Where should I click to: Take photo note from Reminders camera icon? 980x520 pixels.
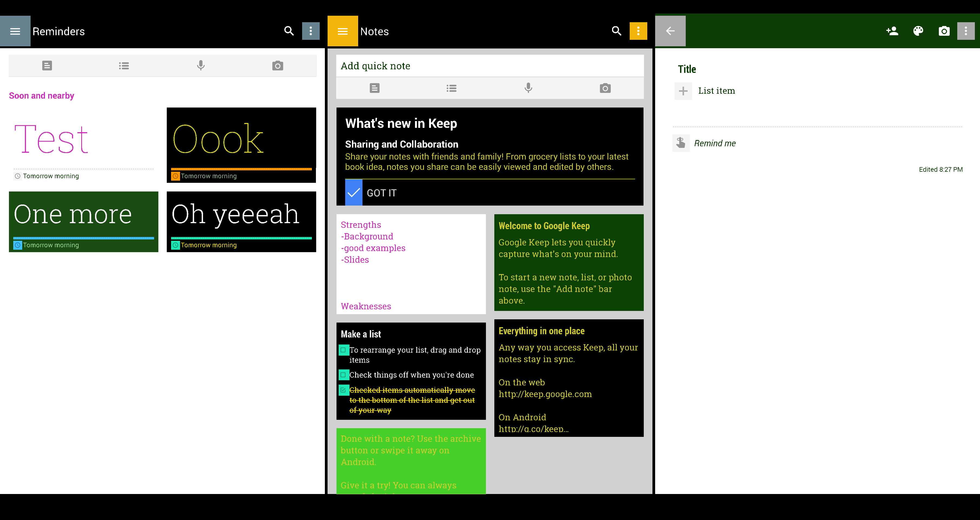tap(278, 66)
